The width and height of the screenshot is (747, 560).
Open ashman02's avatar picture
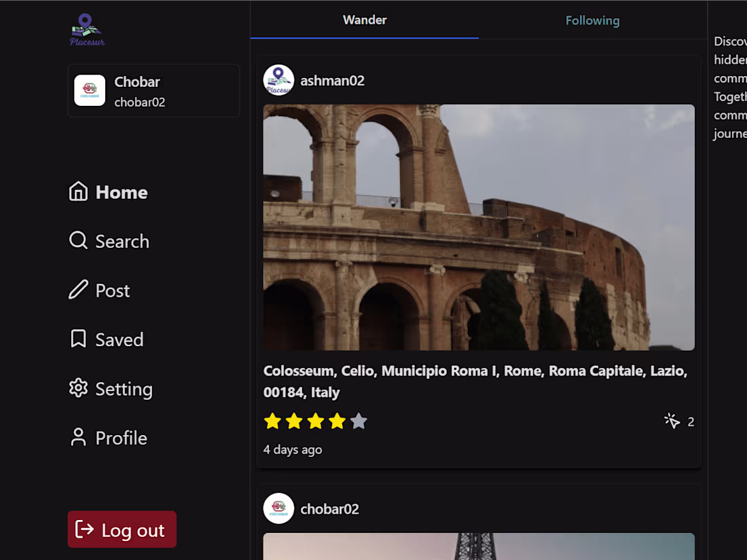tap(278, 79)
